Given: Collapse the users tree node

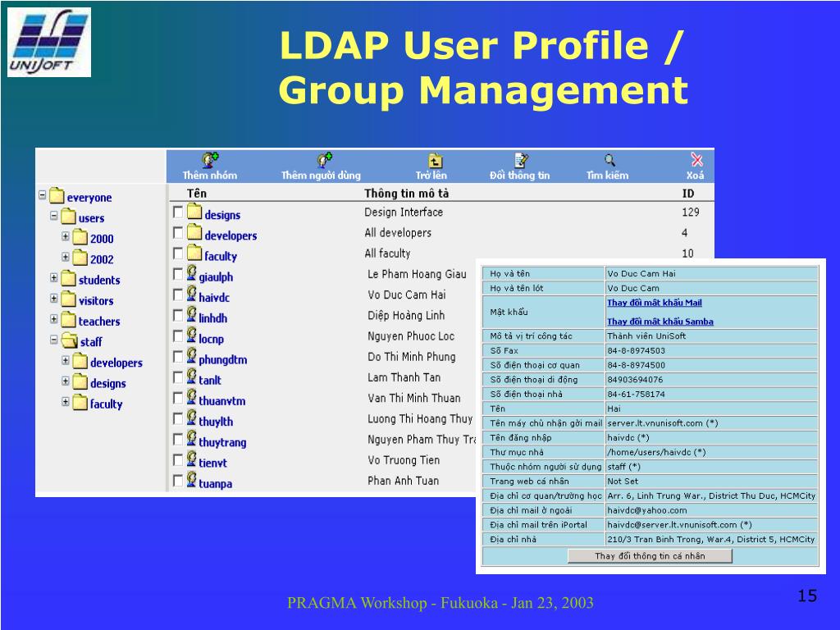Looking at the screenshot, I should [x=53, y=216].
